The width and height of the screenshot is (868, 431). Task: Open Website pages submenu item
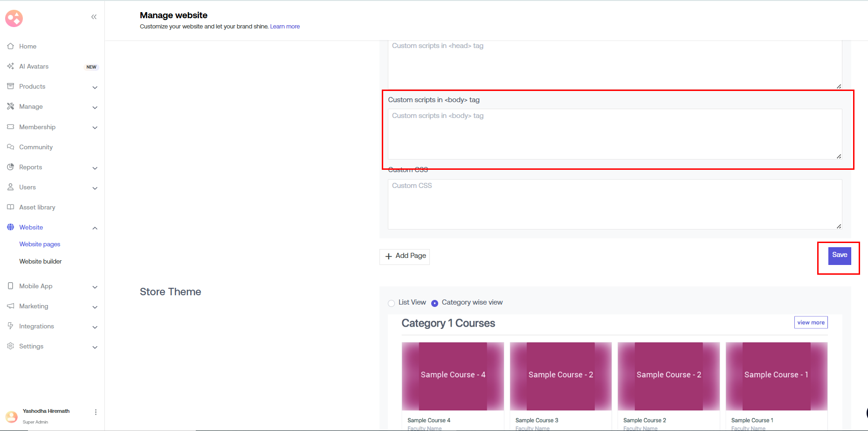tap(40, 244)
